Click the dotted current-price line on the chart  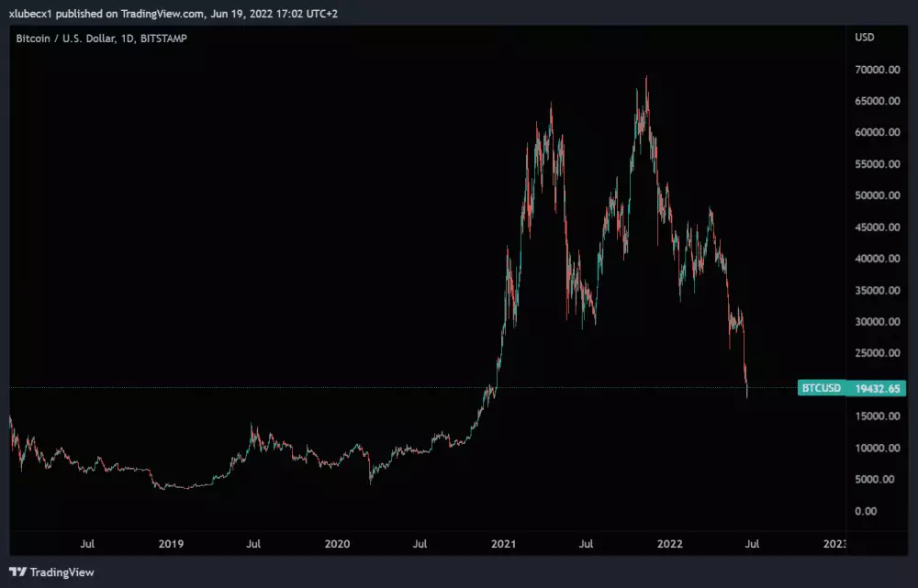tap(367, 388)
